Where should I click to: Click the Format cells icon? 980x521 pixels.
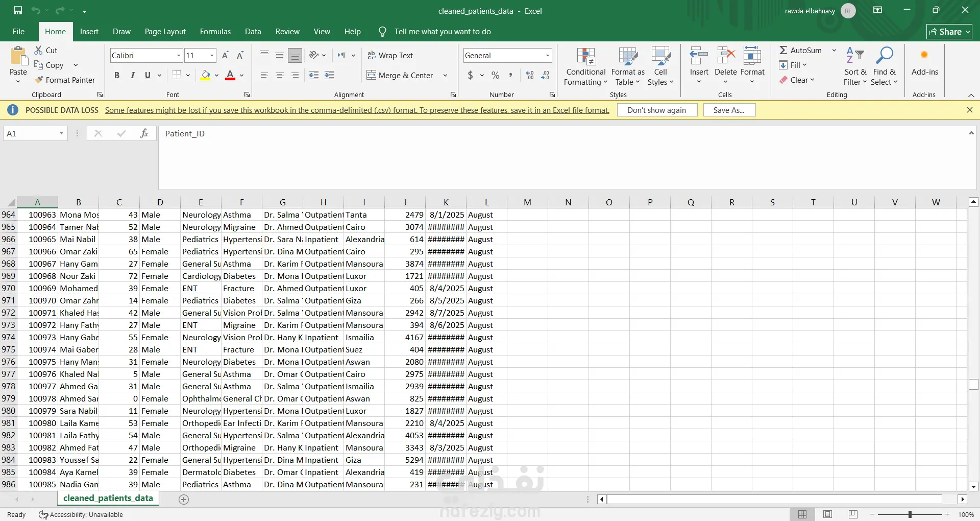pos(752,56)
